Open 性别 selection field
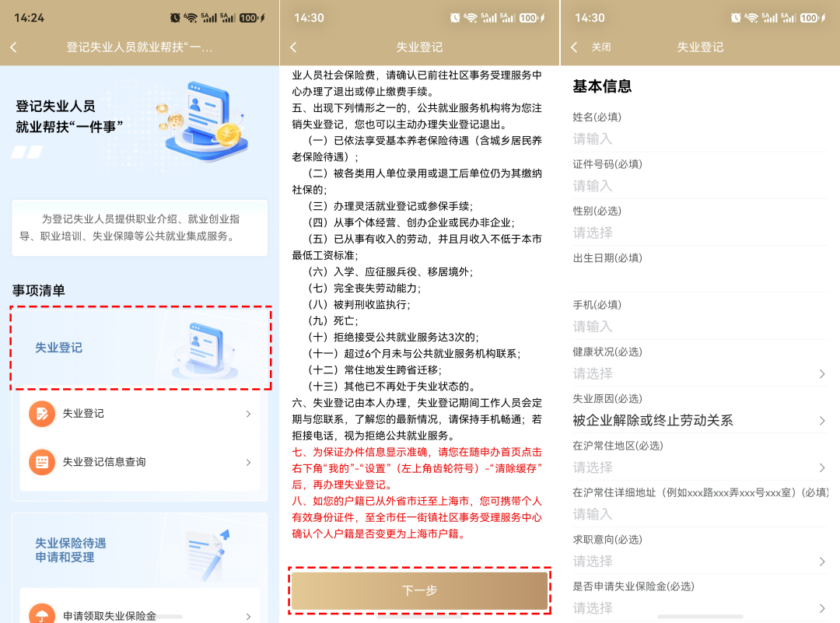Screen dimensions: 840x623 [x=700, y=233]
